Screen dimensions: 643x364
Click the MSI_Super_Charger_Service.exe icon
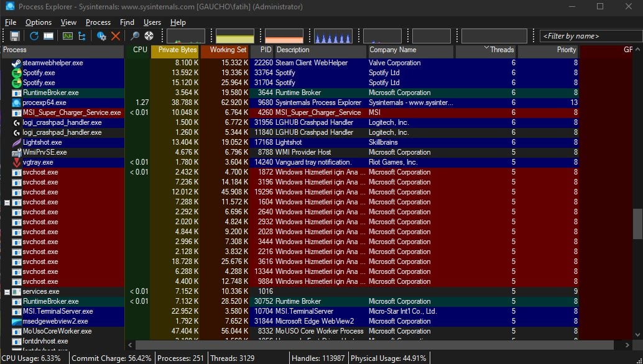click(x=16, y=112)
